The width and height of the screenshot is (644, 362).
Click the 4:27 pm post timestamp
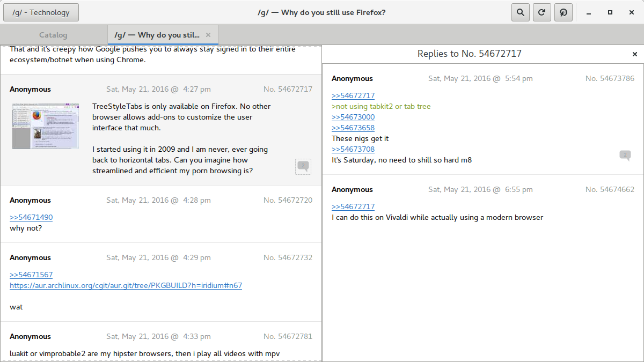coord(158,89)
